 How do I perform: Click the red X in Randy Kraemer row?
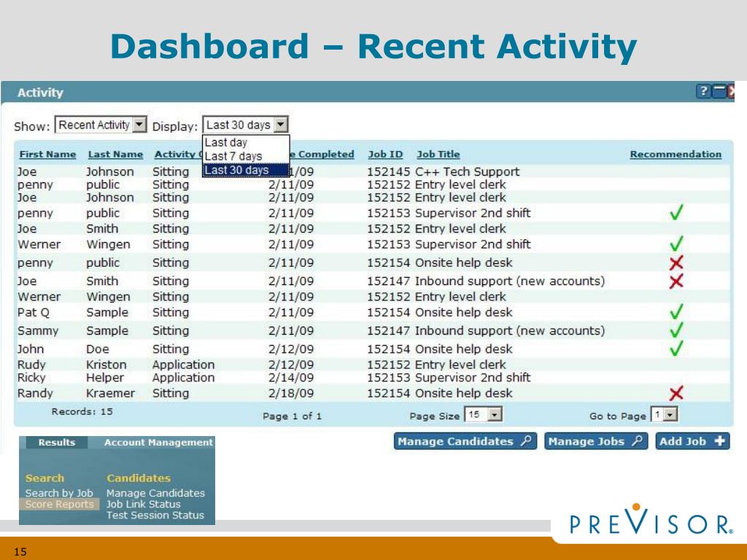tap(676, 393)
